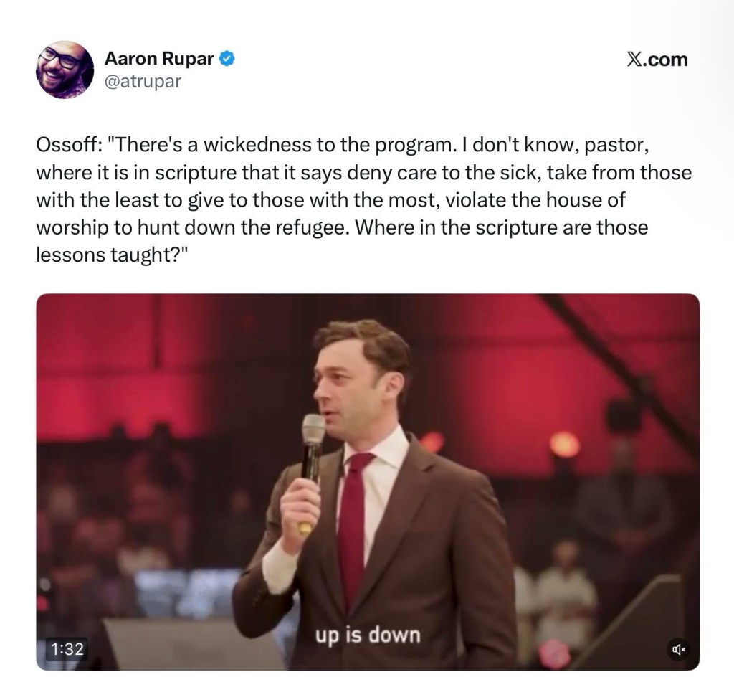This screenshot has height=700, width=734.
Task: Click the "up is down" video caption
Action: tap(367, 635)
